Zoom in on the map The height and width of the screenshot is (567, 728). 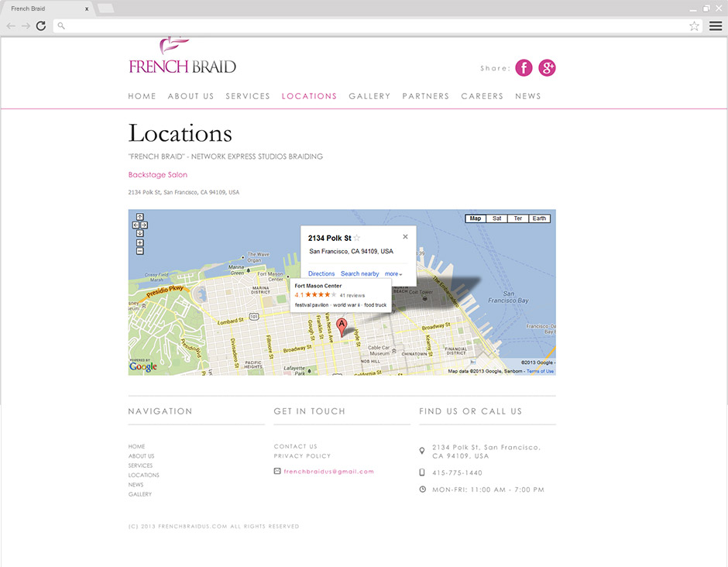tap(139, 243)
